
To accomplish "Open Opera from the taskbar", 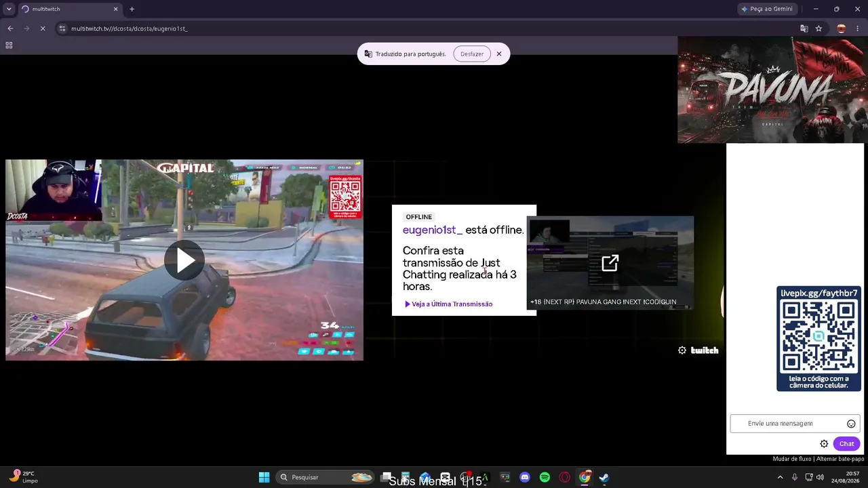I will [x=564, y=477].
